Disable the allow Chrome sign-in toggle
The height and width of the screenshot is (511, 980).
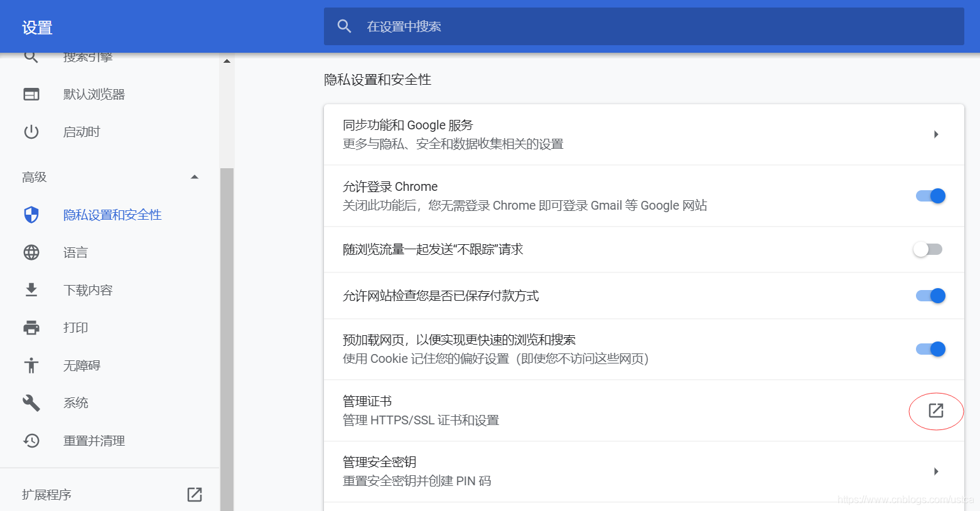tap(930, 196)
